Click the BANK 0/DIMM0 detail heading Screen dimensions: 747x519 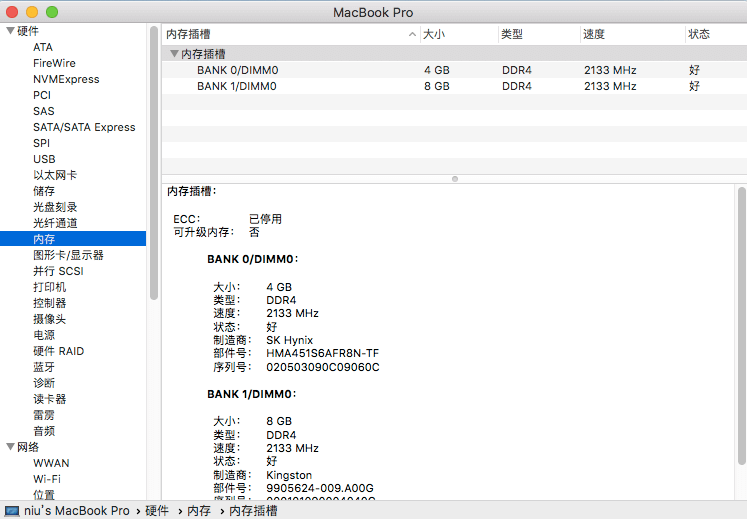click(252, 259)
